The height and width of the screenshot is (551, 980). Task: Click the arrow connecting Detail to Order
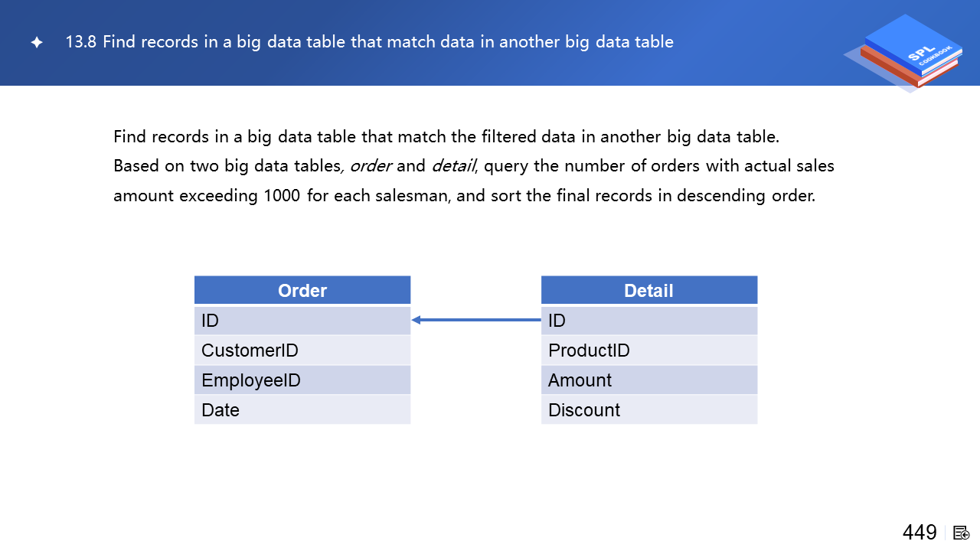click(475, 320)
